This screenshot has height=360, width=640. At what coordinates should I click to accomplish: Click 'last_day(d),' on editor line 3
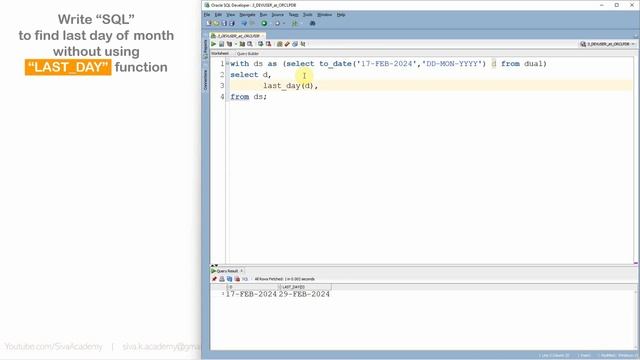pos(291,86)
